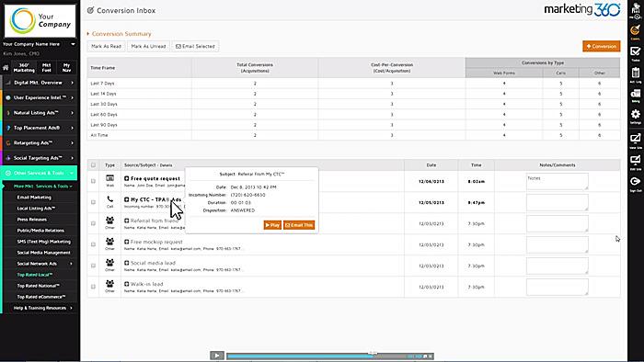The image size is (644, 362).
Task: Check the My CTC - TPA Ads row checkbox
Action: point(93,202)
